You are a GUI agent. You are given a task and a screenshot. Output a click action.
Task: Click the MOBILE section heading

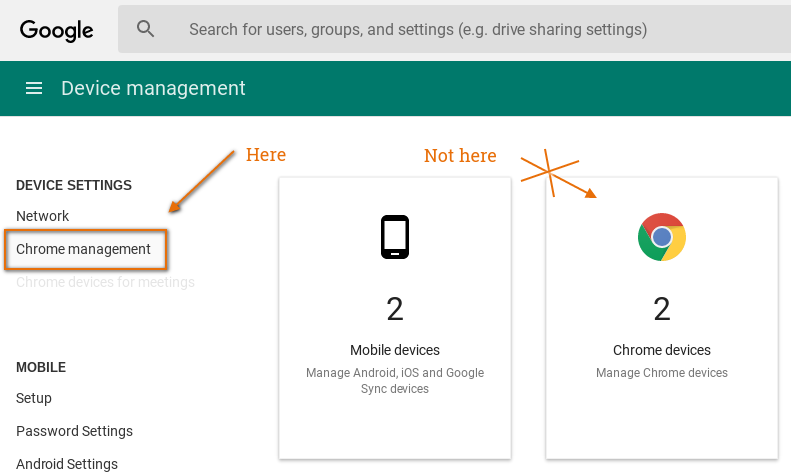(x=41, y=367)
